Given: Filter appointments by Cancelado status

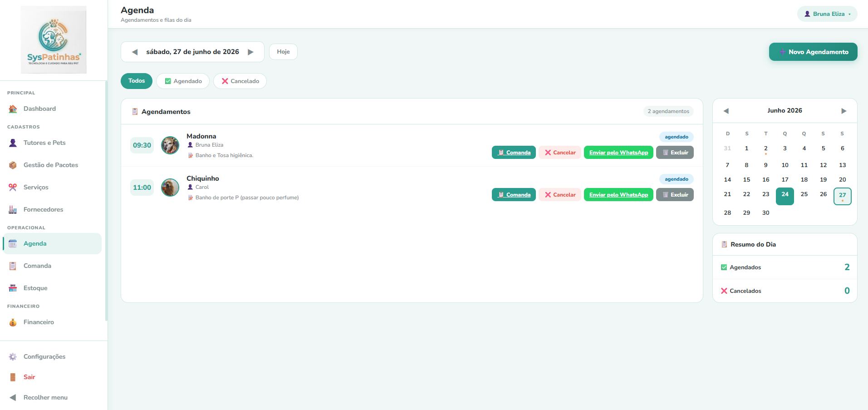Looking at the screenshot, I should pos(240,81).
